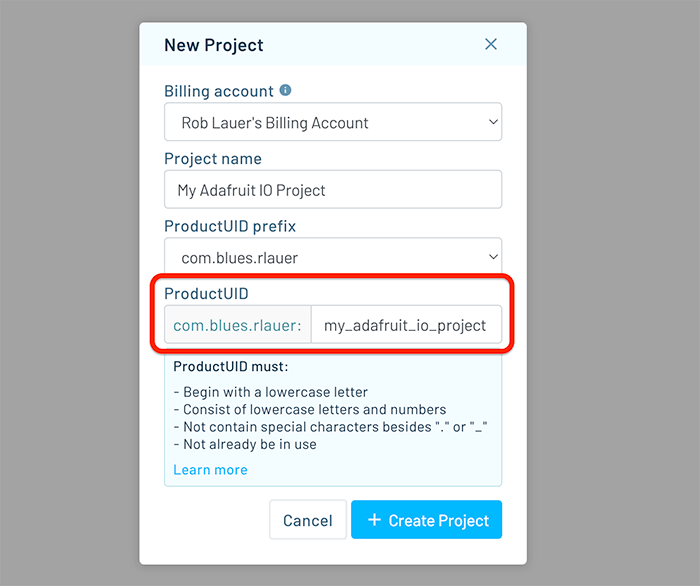Focus the my_adafruit_io_project ProductUID field
This screenshot has width=700, height=586.
[x=406, y=325]
